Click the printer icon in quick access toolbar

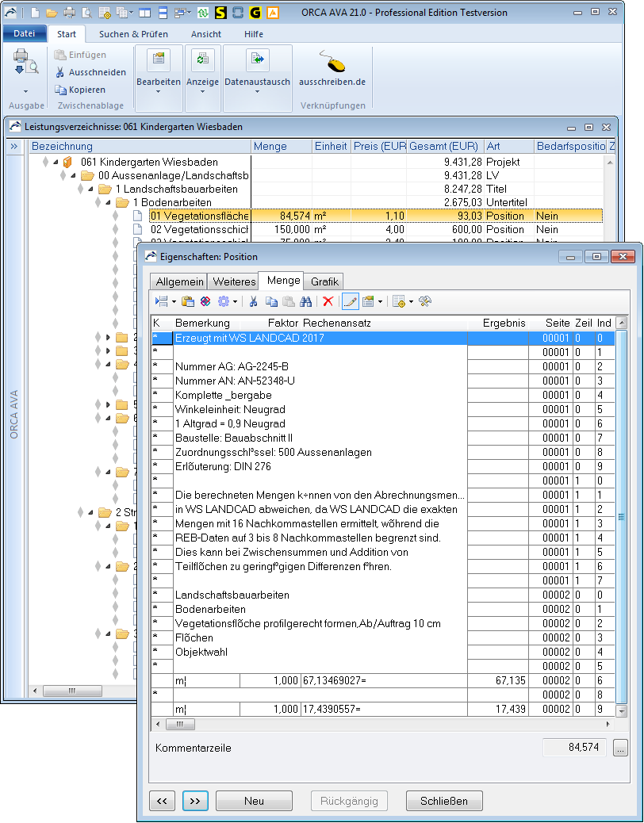pyautogui.click(x=69, y=13)
